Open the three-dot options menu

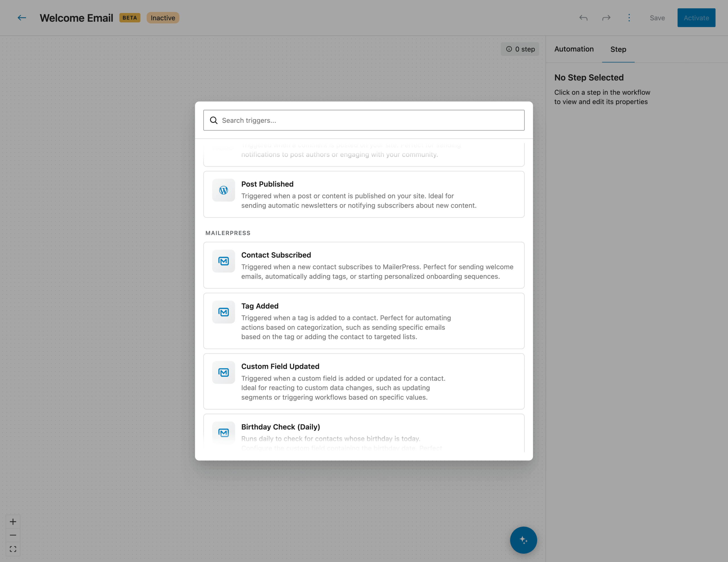click(x=629, y=18)
